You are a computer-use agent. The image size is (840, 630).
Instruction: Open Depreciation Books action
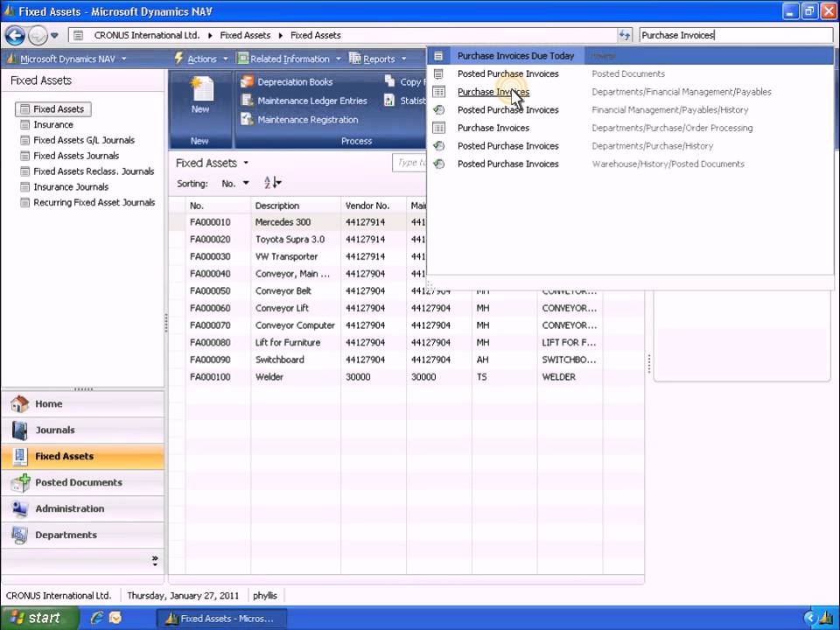pos(287,82)
